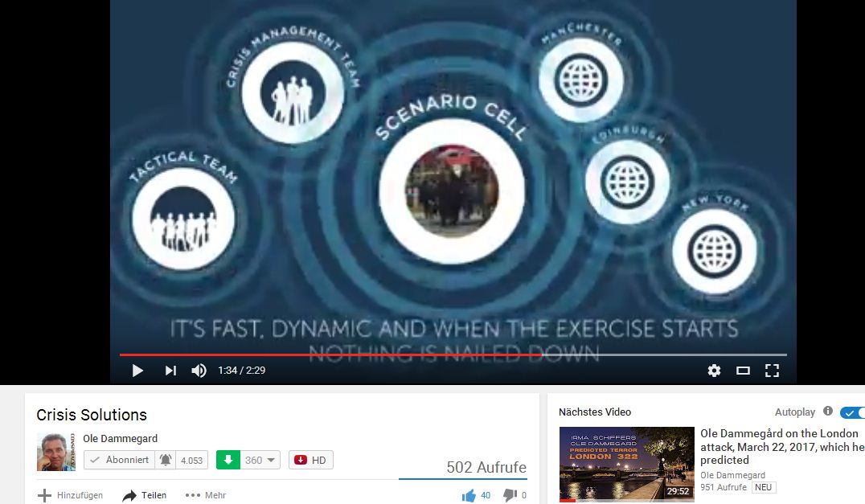Open the London 322 video thumbnail

tap(626, 464)
